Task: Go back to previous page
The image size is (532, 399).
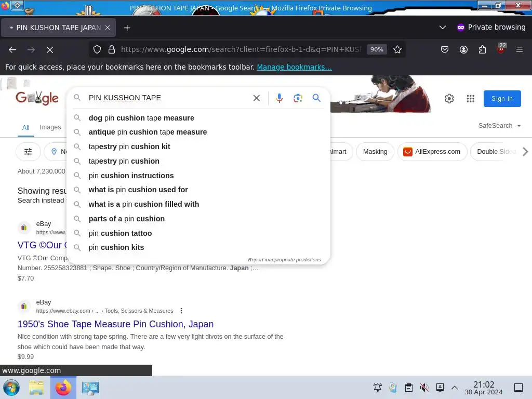Action: pos(12,49)
